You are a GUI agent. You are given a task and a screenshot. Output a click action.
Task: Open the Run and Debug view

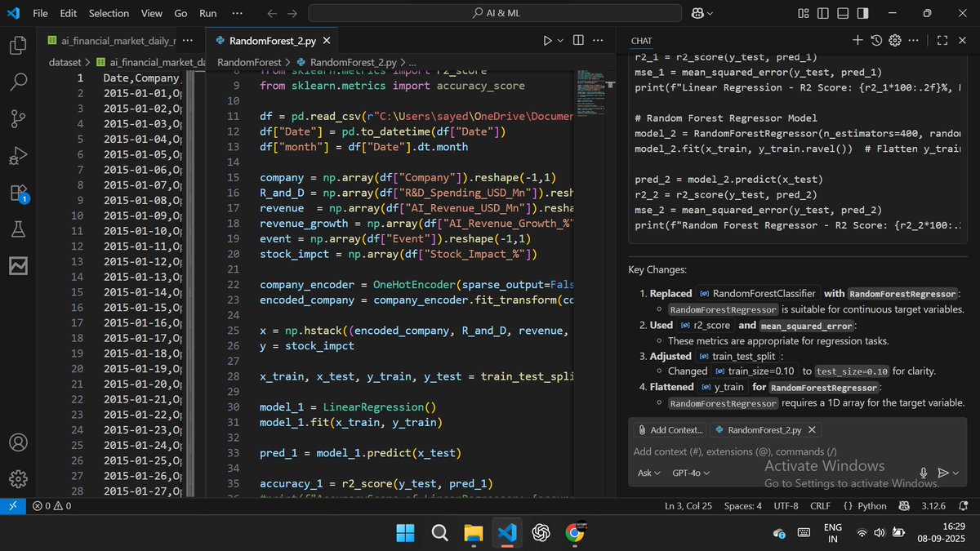point(17,156)
